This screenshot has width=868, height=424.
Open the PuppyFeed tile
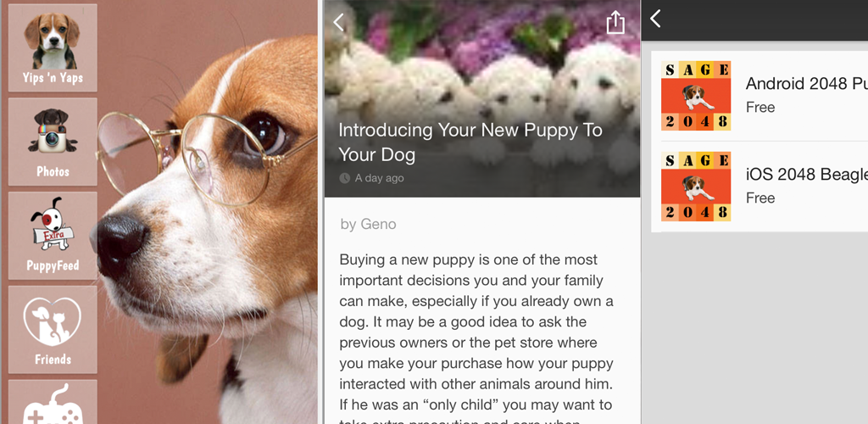[x=53, y=236]
